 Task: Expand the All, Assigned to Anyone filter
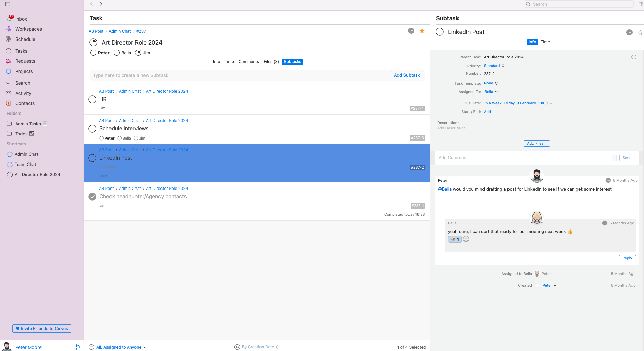tap(121, 347)
